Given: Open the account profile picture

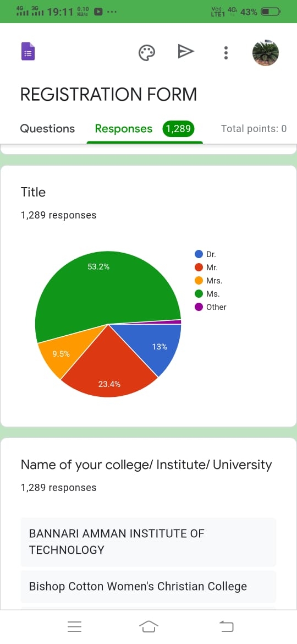Looking at the screenshot, I should (x=266, y=53).
